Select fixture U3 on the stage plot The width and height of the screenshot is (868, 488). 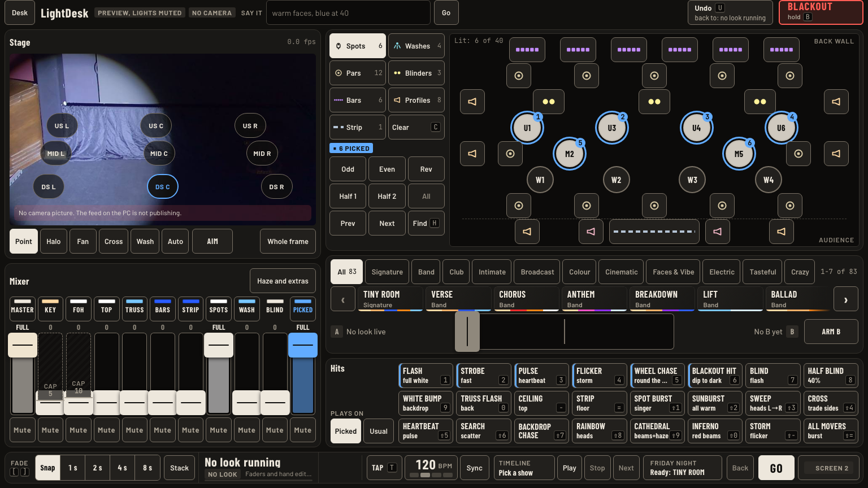611,128
